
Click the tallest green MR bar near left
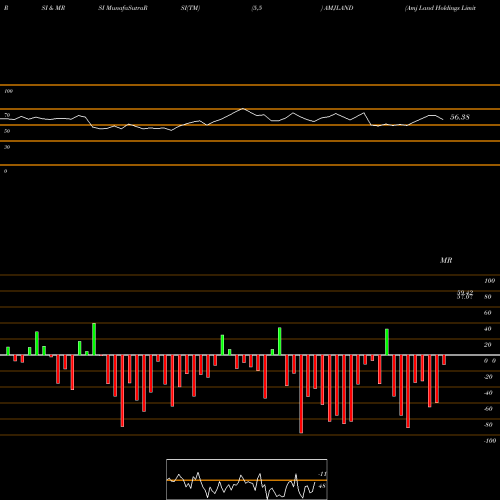pos(94,339)
